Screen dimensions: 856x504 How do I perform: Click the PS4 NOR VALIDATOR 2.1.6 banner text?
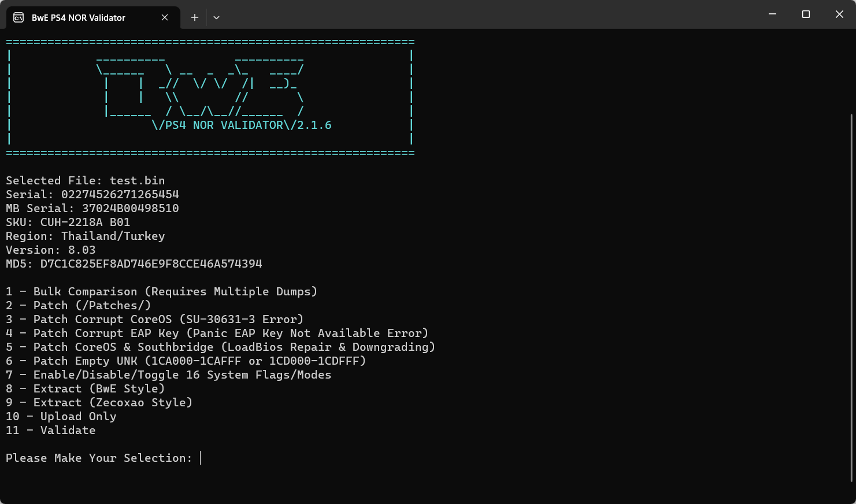(x=242, y=125)
